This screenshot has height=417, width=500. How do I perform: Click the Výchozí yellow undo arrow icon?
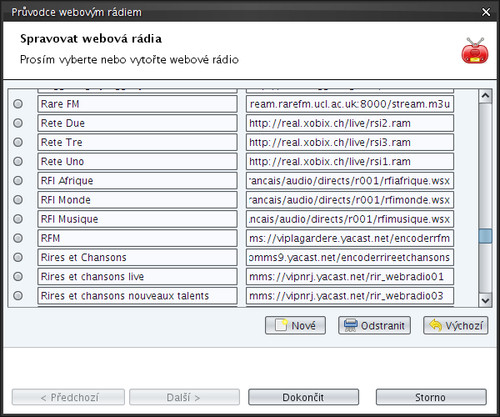coord(436,325)
